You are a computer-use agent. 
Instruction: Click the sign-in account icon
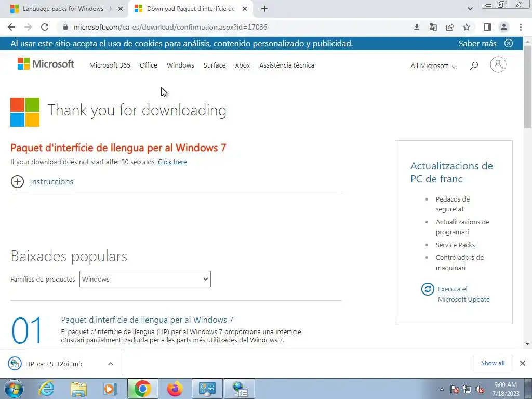(x=498, y=64)
